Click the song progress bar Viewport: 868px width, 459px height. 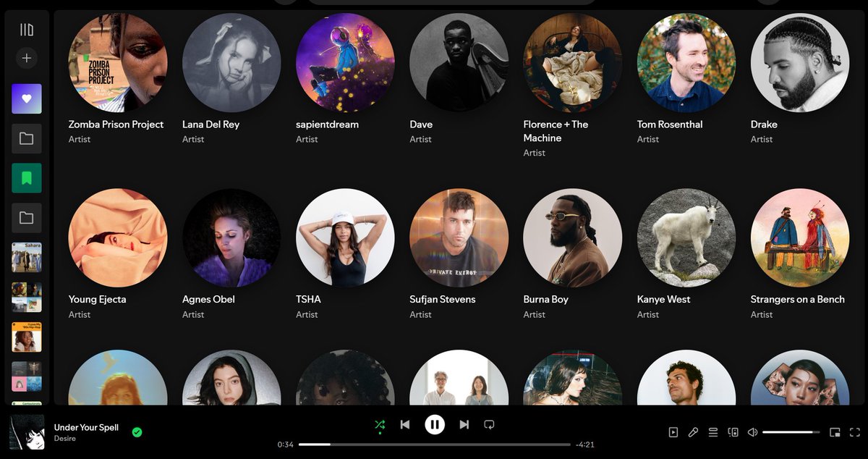pyautogui.click(x=434, y=445)
